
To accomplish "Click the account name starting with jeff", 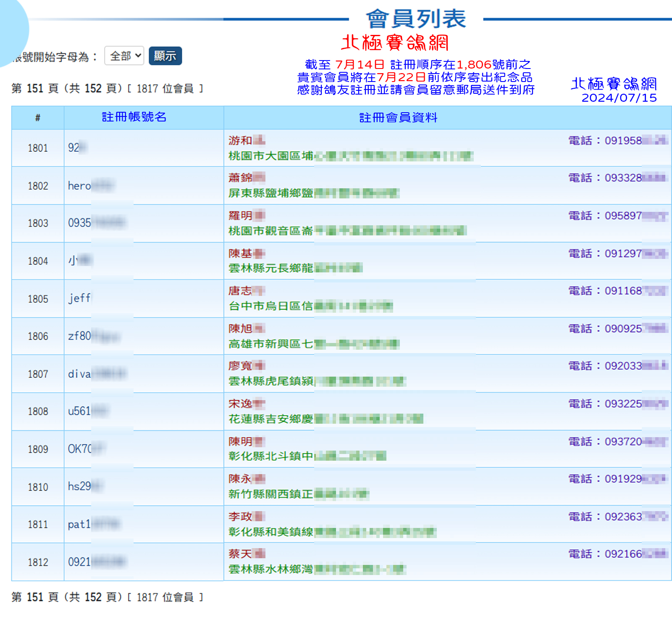I will (80, 298).
